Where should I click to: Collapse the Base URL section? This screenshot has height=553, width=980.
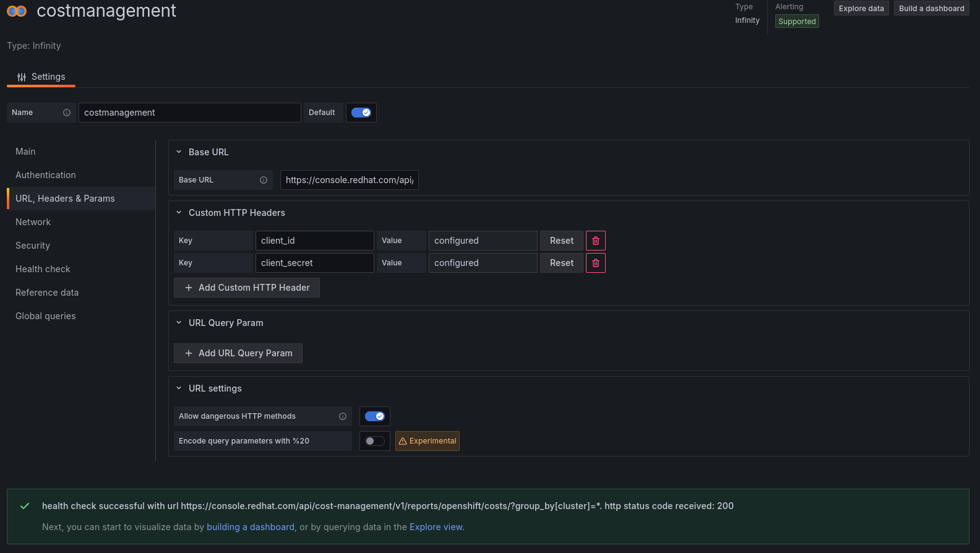point(179,152)
